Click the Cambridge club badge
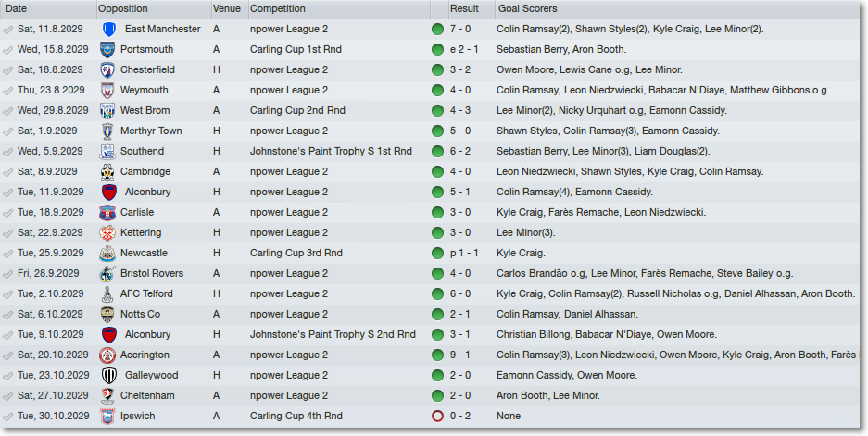This screenshot has width=868, height=436. (107, 172)
